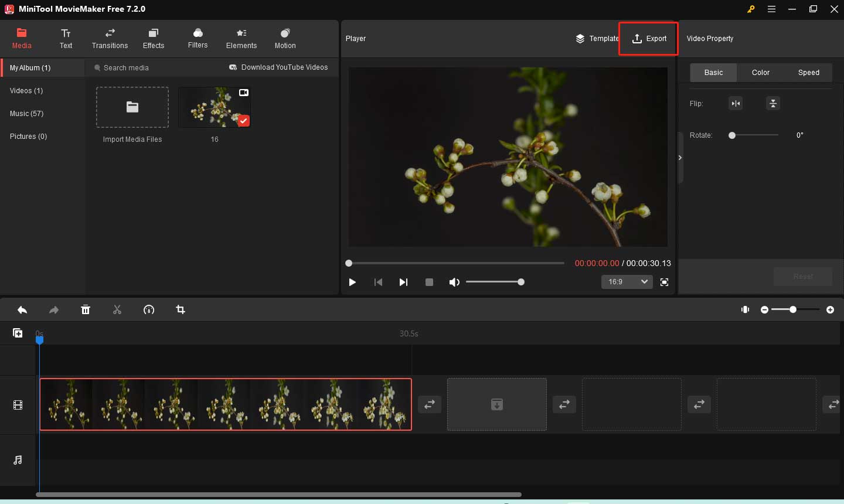Click the blue playhead marker at 0s
The height and width of the screenshot is (504, 844).
[x=39, y=339]
